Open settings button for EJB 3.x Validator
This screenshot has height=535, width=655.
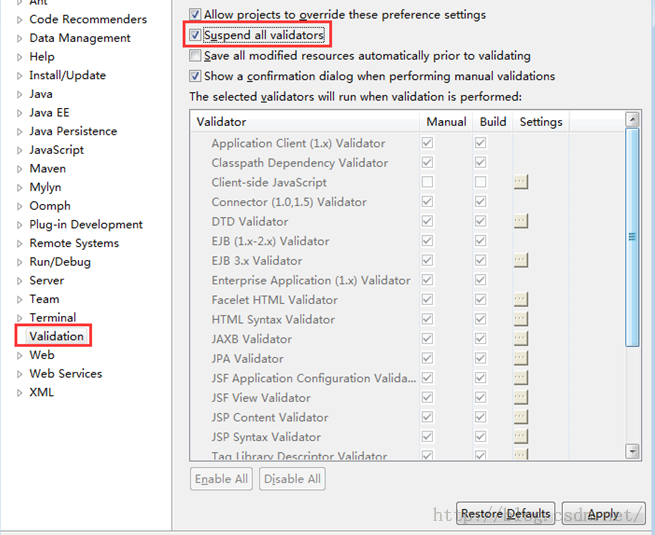pyautogui.click(x=520, y=260)
